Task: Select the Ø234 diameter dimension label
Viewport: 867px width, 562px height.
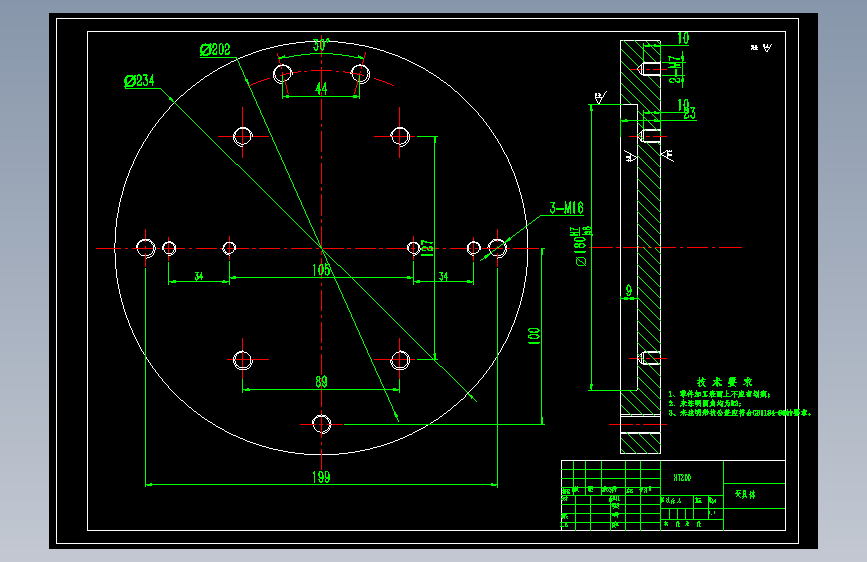Action: pos(139,81)
